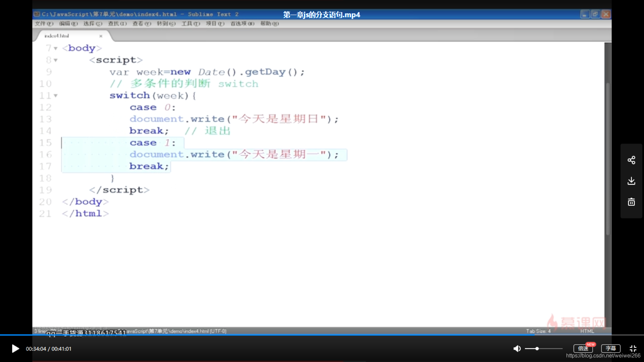Image resolution: width=644 pixels, height=362 pixels.
Task: Open the 首选项 menu
Action: tap(243, 23)
